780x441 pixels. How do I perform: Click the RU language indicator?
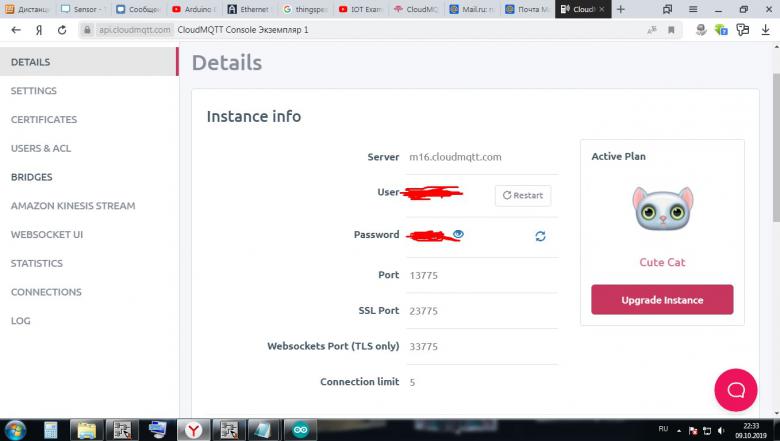pyautogui.click(x=663, y=429)
